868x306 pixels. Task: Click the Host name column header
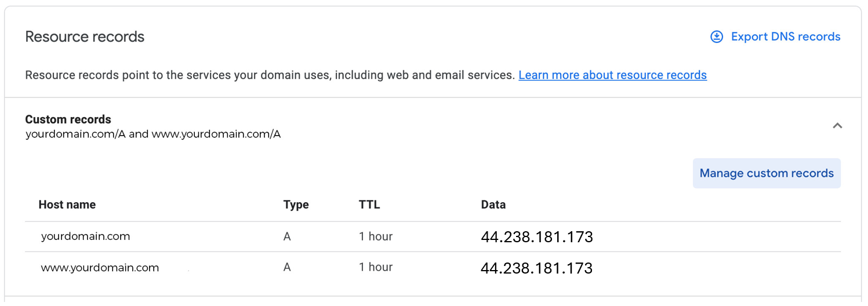67,205
